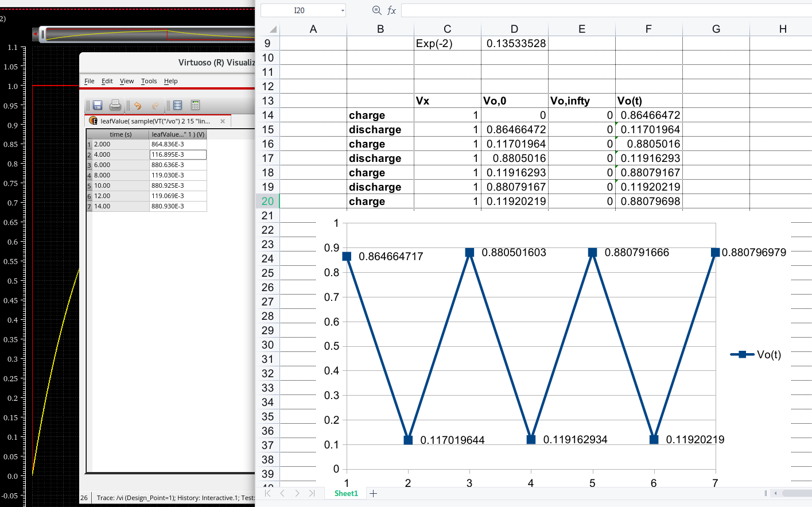Image resolution: width=812 pixels, height=507 pixels.
Task: Click the charge label in row 14
Action: 380,115
